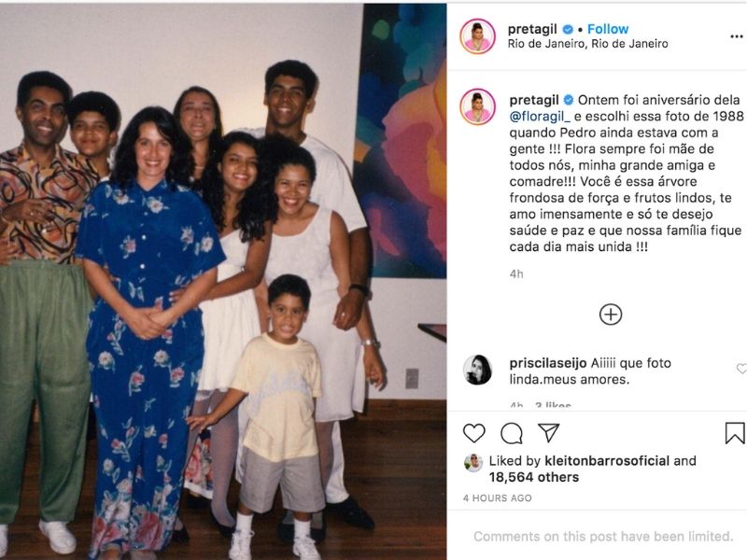Click the Follow link beside pretagil

click(608, 29)
